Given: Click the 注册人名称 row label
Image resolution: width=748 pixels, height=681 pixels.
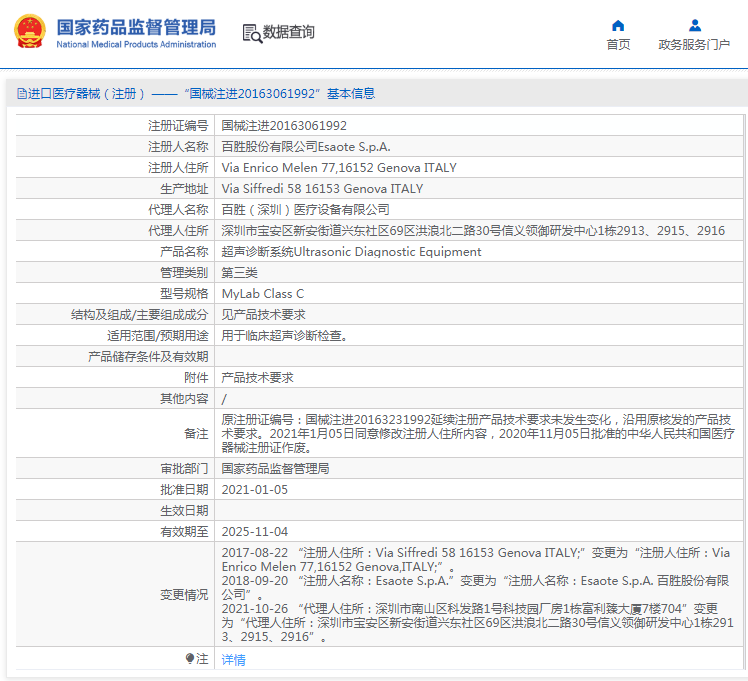Looking at the screenshot, I should click(x=178, y=147).
